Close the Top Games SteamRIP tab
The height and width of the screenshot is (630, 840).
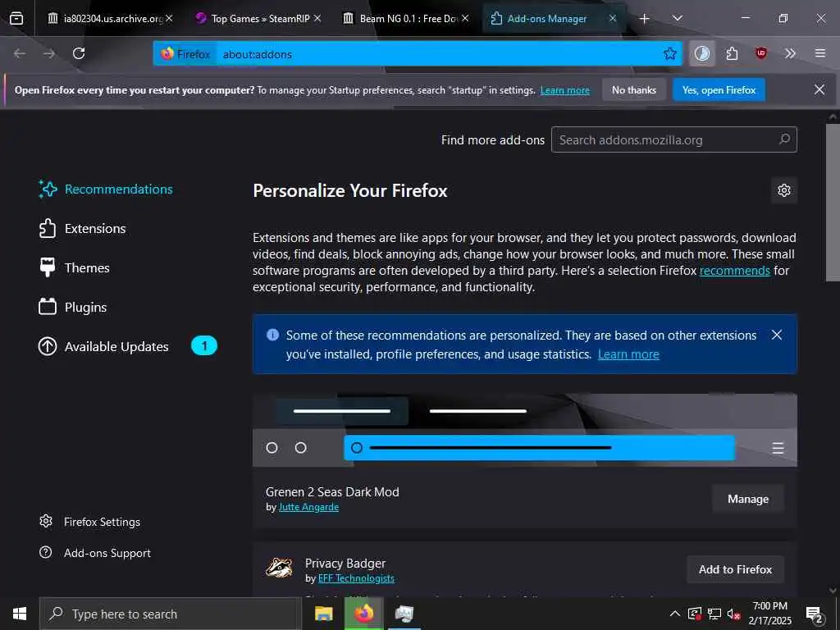point(317,19)
